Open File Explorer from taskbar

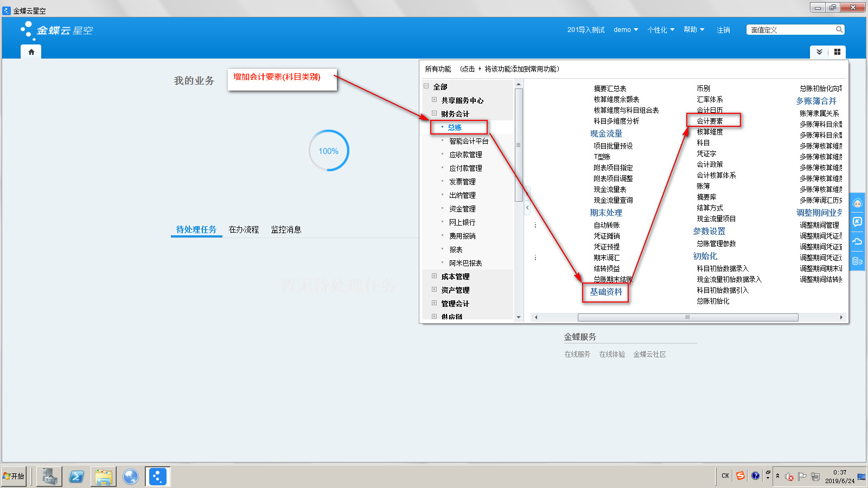[104, 477]
